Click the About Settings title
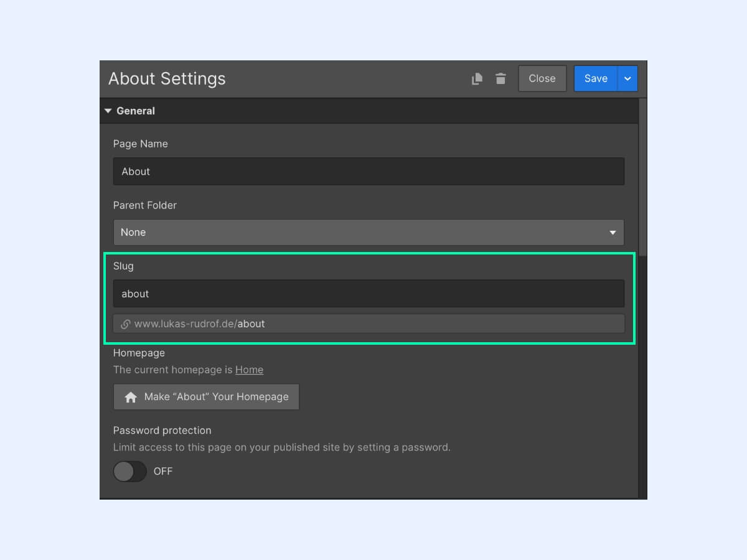The width and height of the screenshot is (747, 560). point(167,78)
